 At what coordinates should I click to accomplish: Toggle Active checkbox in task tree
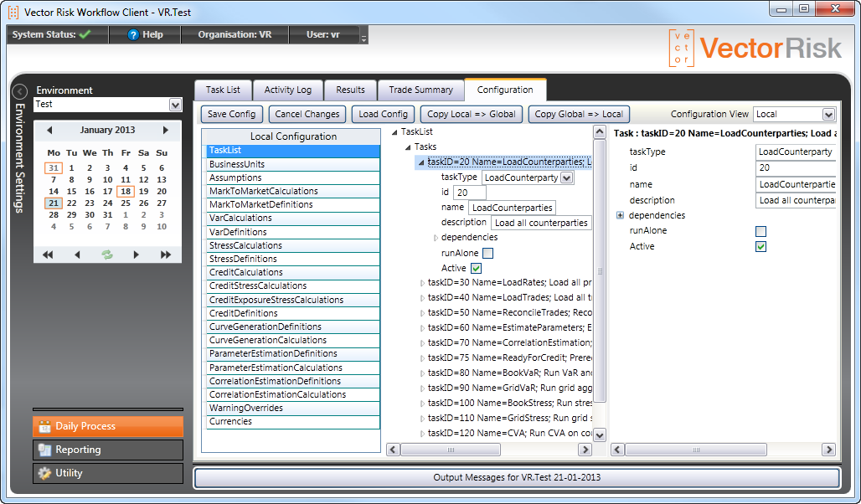476,269
